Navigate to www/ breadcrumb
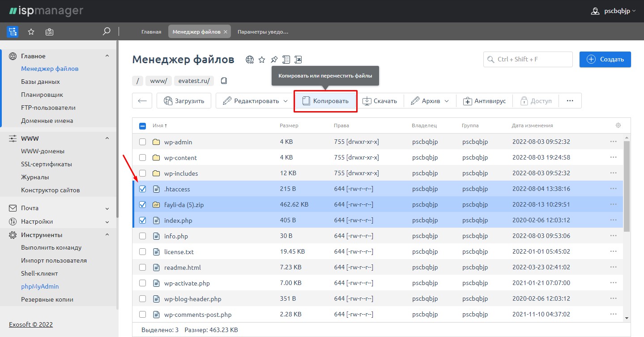 [x=158, y=81]
